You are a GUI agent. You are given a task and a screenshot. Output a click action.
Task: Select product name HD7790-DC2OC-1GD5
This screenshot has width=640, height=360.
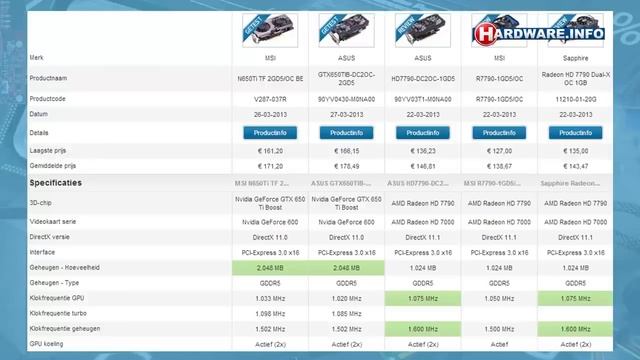[423, 79]
